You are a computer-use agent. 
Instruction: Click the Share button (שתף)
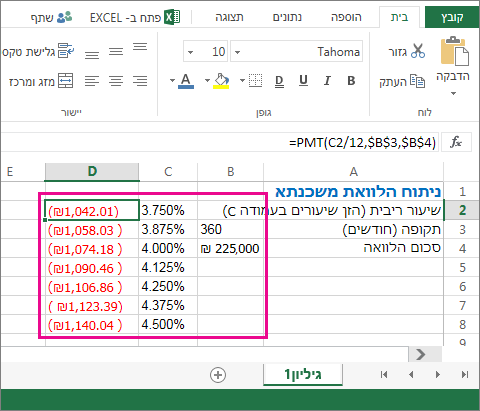tap(51, 17)
